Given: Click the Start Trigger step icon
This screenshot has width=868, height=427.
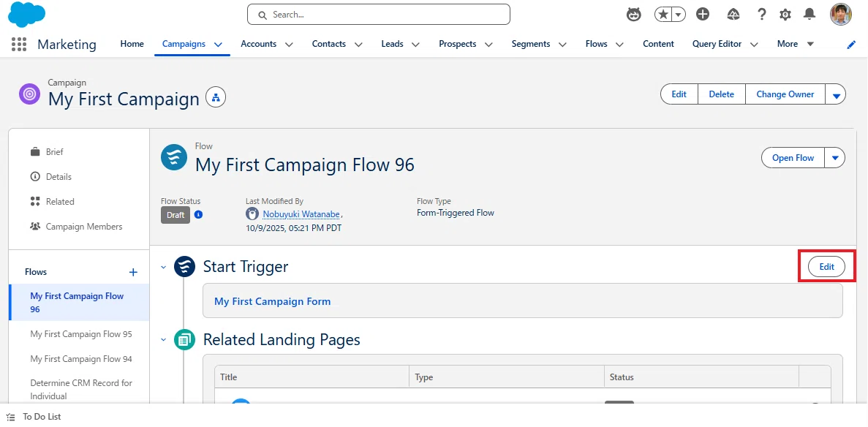Looking at the screenshot, I should tap(185, 266).
